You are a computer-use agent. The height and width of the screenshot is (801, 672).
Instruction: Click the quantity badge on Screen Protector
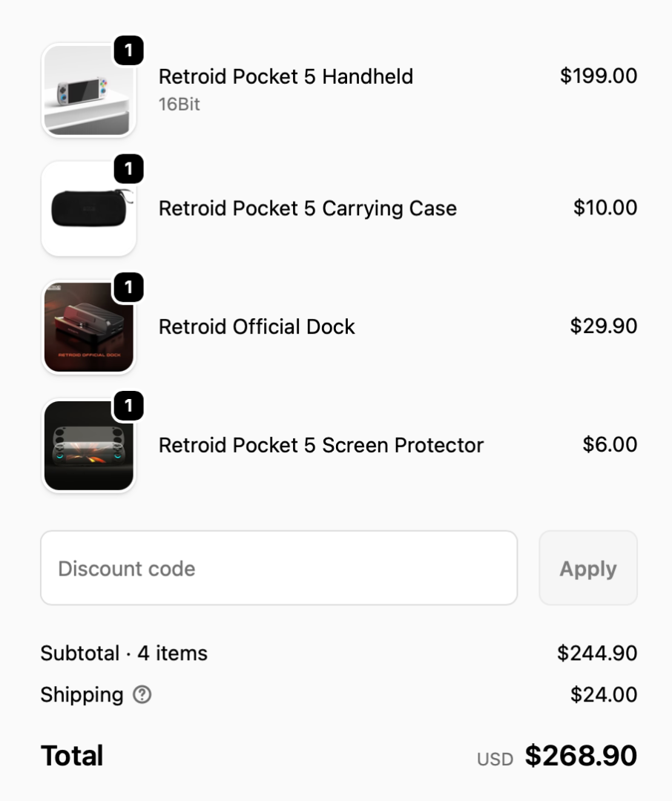point(129,406)
